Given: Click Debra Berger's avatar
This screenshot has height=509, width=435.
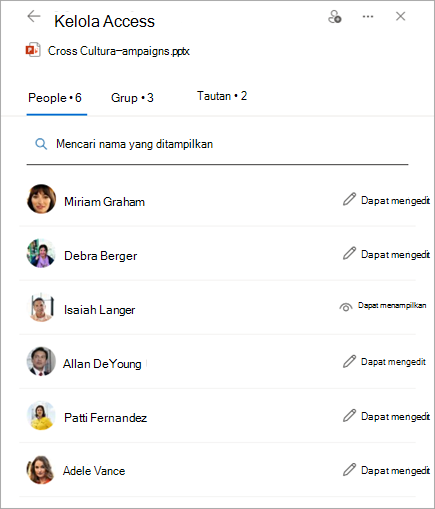Looking at the screenshot, I should [41, 253].
